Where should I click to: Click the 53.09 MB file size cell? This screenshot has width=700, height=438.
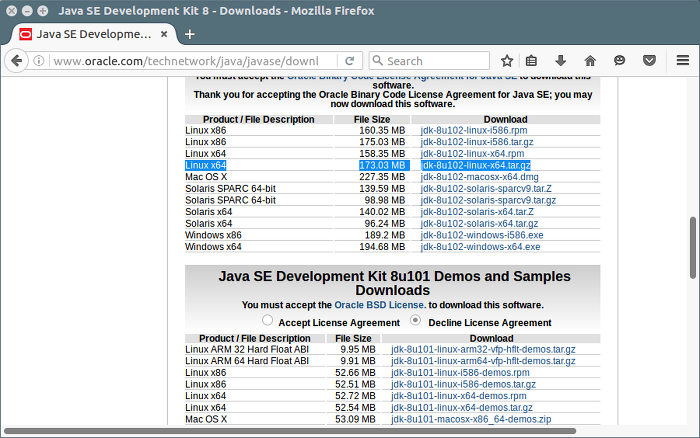tap(355, 419)
